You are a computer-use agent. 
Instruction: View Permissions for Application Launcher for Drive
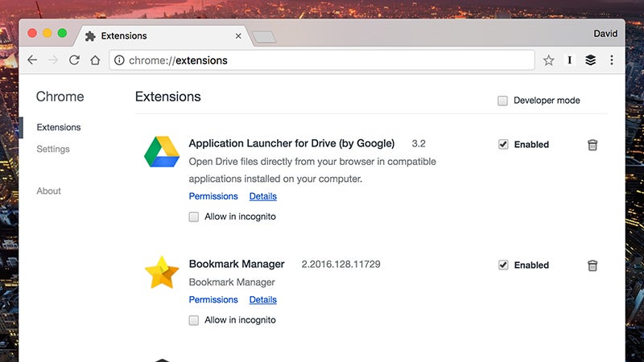coord(213,196)
